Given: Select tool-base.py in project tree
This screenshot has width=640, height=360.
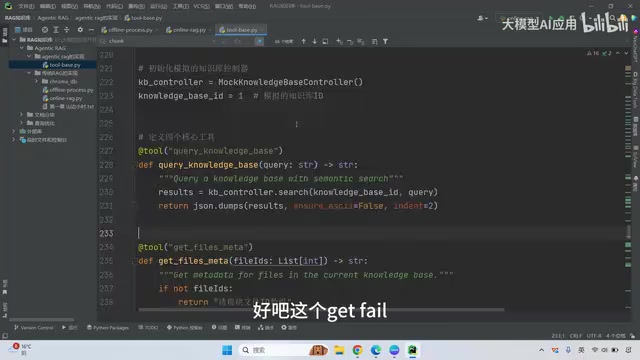Looking at the screenshot, I should (64, 64).
